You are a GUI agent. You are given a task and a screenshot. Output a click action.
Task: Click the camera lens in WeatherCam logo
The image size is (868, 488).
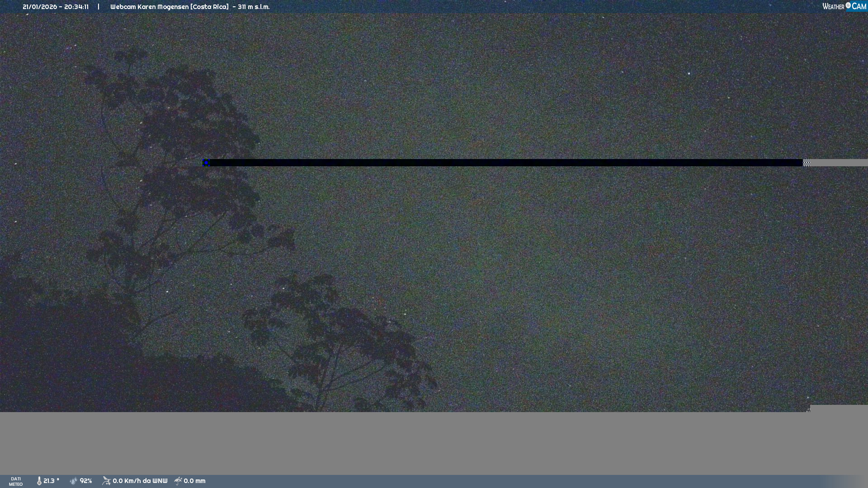[x=848, y=5]
